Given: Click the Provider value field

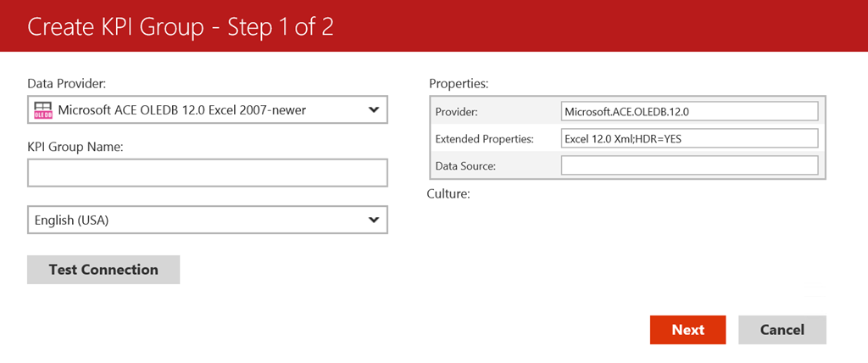Looking at the screenshot, I should 688,112.
